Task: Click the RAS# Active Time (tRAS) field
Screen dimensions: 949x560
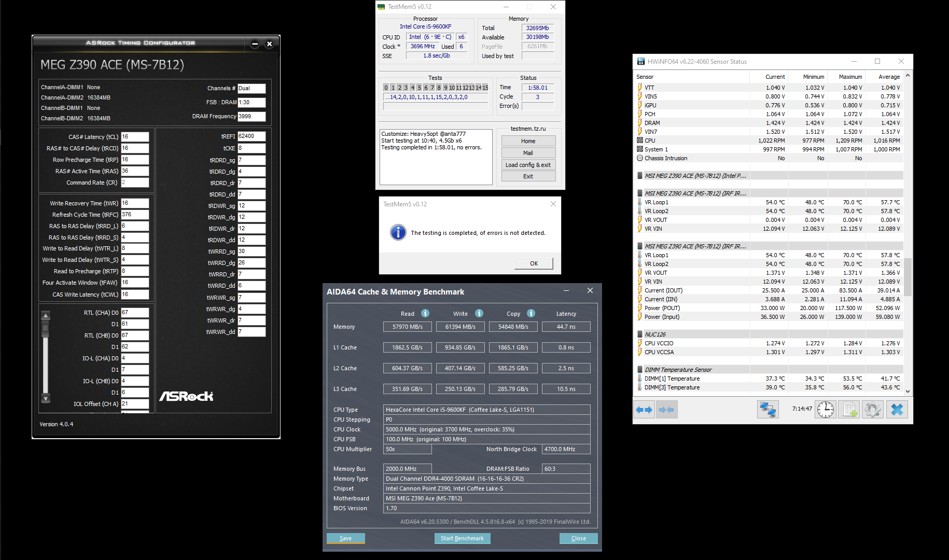Action: click(x=135, y=171)
